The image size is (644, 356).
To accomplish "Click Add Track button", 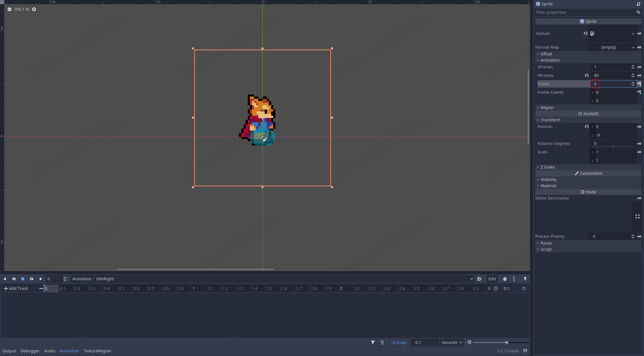I will 16,288.
